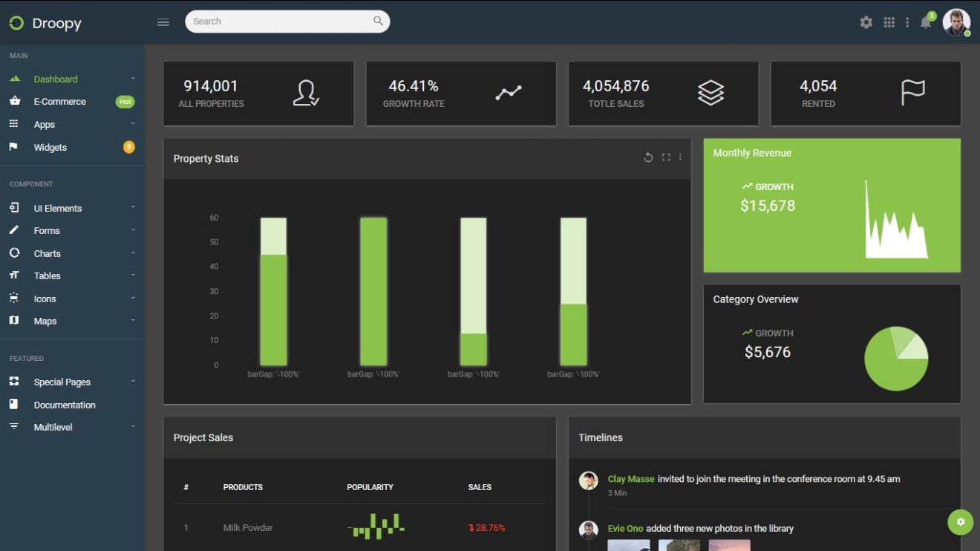Click Clay Masse's name in Timelines
The height and width of the screenshot is (551, 980).
(630, 478)
